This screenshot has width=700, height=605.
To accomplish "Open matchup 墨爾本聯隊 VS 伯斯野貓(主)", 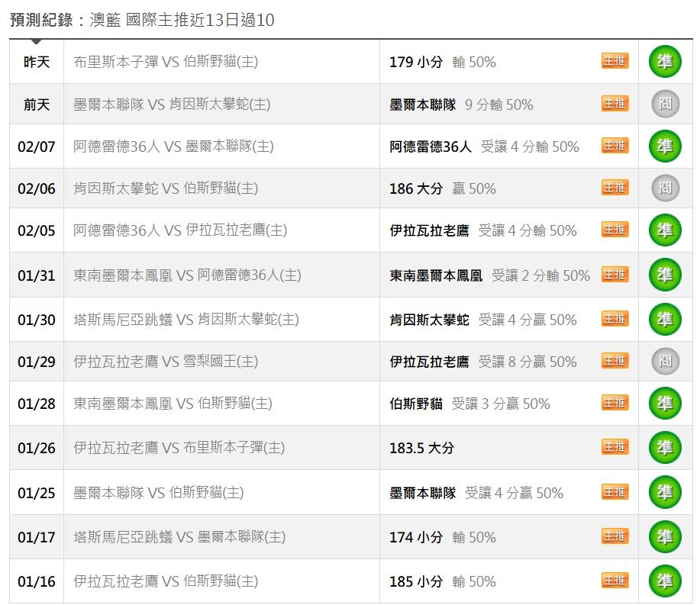I will point(159,493).
